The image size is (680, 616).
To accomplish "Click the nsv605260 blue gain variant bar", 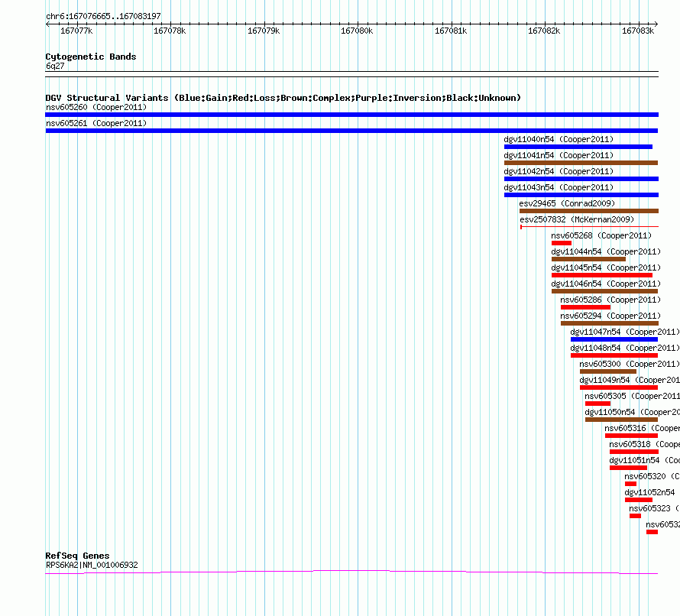I will point(351,115).
